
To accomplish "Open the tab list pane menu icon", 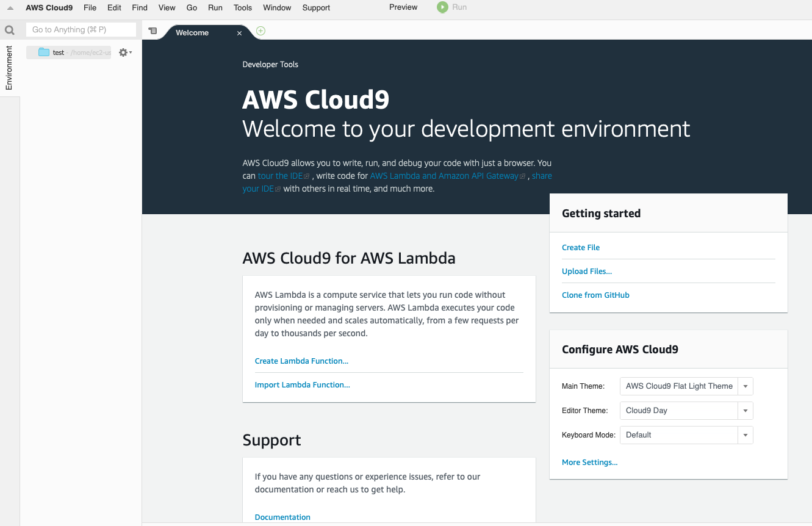I will point(153,31).
